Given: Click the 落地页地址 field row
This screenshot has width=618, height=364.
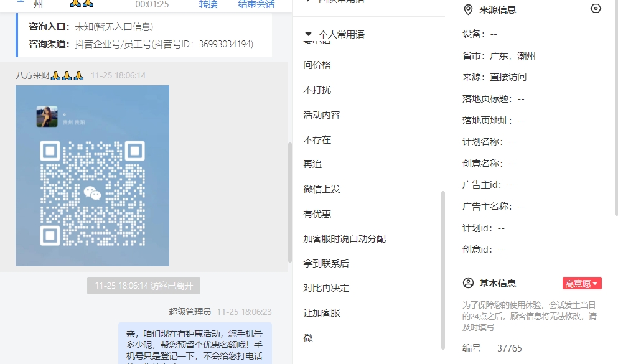Looking at the screenshot, I should [494, 120].
